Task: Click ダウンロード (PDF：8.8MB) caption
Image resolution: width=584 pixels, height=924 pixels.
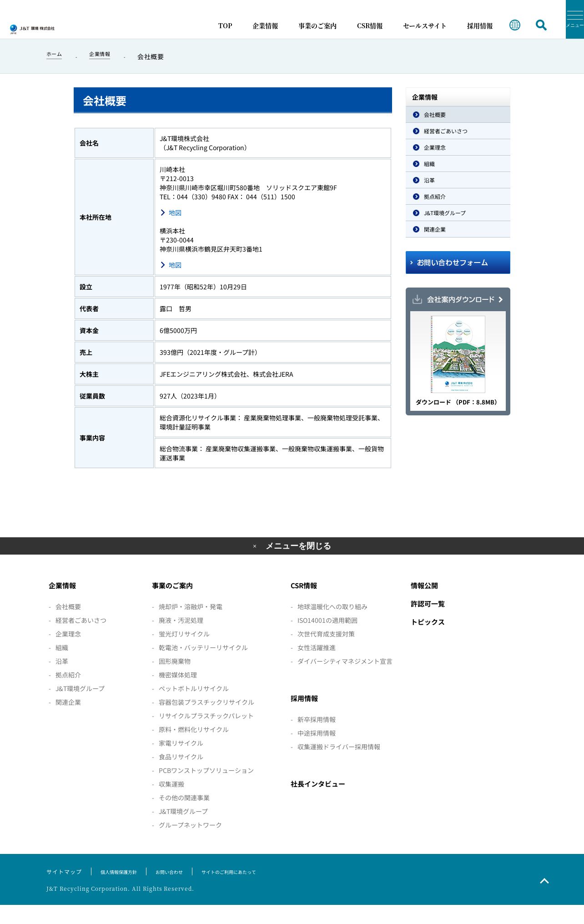Action: click(x=457, y=403)
